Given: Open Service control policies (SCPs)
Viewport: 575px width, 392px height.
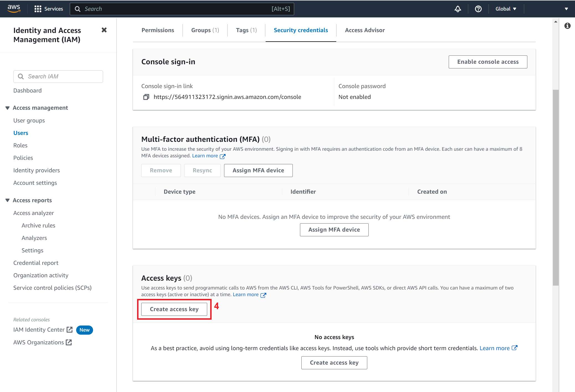Looking at the screenshot, I should tap(52, 288).
